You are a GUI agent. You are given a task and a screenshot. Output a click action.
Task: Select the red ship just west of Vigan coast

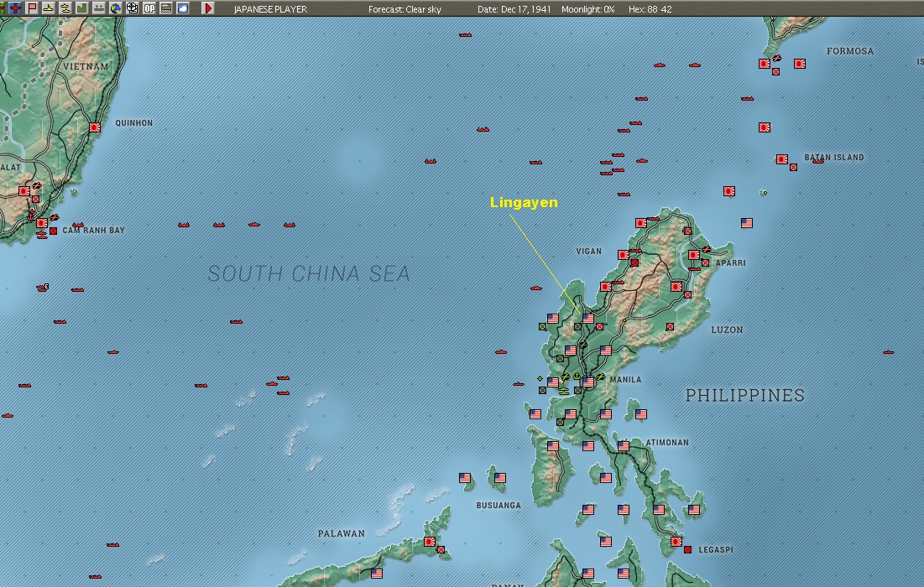[x=535, y=288]
